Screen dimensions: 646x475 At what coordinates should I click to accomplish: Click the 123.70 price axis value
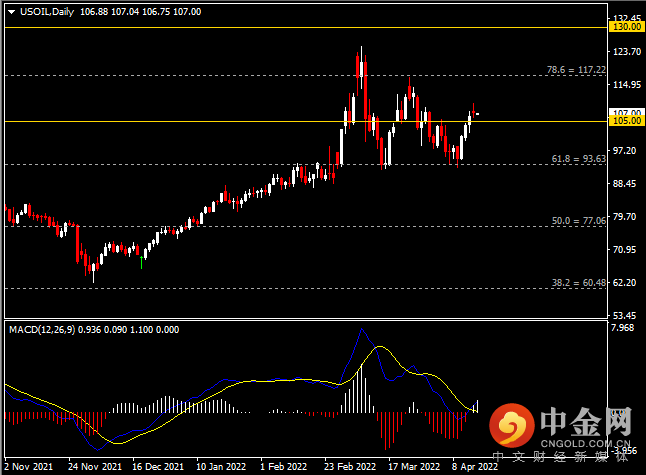pyautogui.click(x=627, y=51)
